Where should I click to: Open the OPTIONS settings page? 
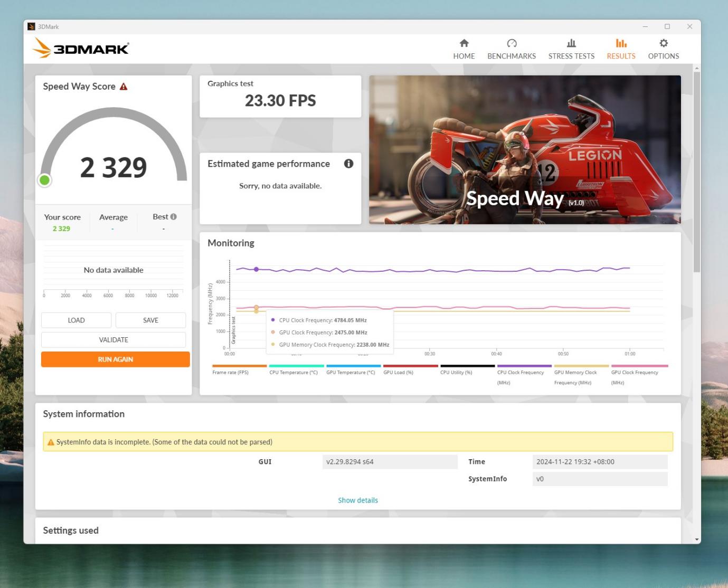(x=664, y=49)
